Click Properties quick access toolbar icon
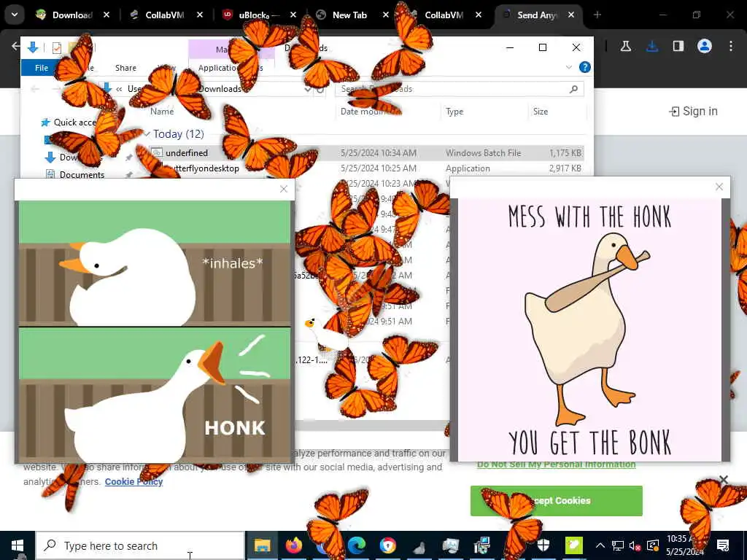The width and height of the screenshot is (747, 560). 57,47
